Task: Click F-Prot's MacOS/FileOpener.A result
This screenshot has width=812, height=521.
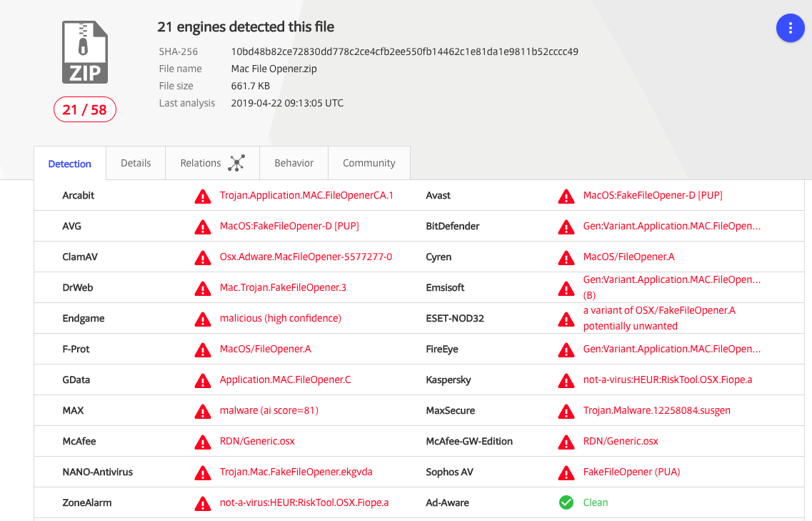Action: click(x=265, y=349)
